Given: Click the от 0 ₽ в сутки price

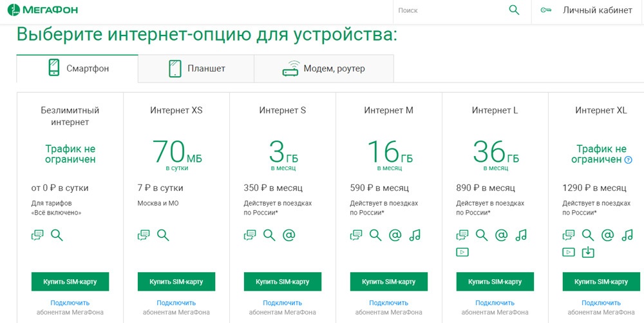Looking at the screenshot, I should click(x=60, y=188).
